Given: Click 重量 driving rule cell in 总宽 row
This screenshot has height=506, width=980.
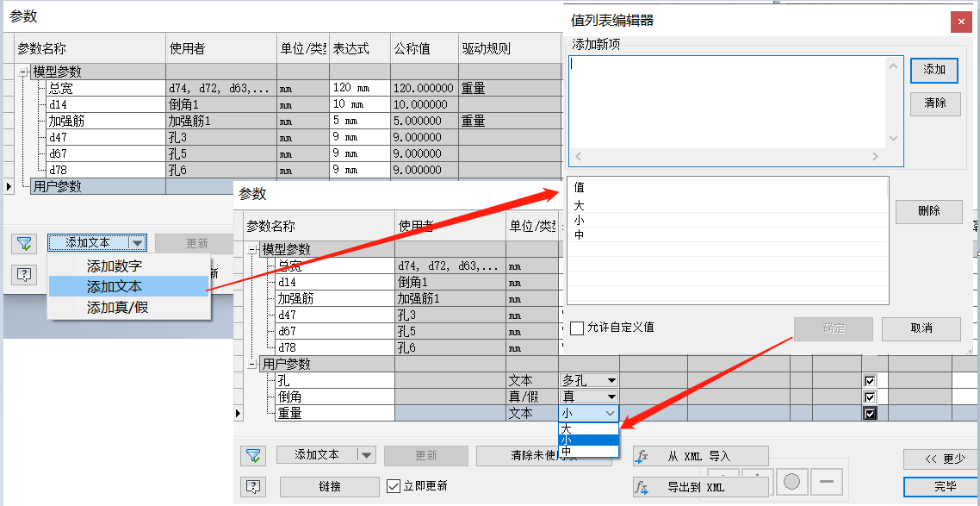Looking at the screenshot, I should tap(510, 88).
